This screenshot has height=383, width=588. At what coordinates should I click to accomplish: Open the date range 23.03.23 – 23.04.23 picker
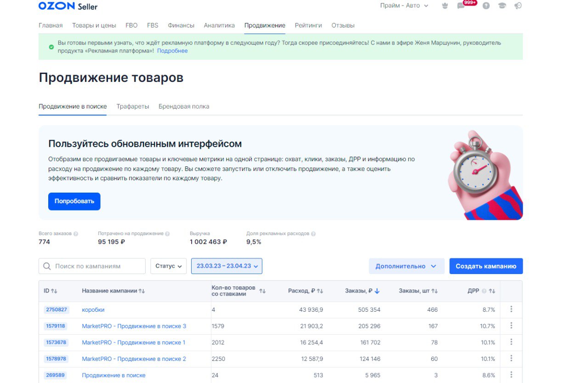226,266
